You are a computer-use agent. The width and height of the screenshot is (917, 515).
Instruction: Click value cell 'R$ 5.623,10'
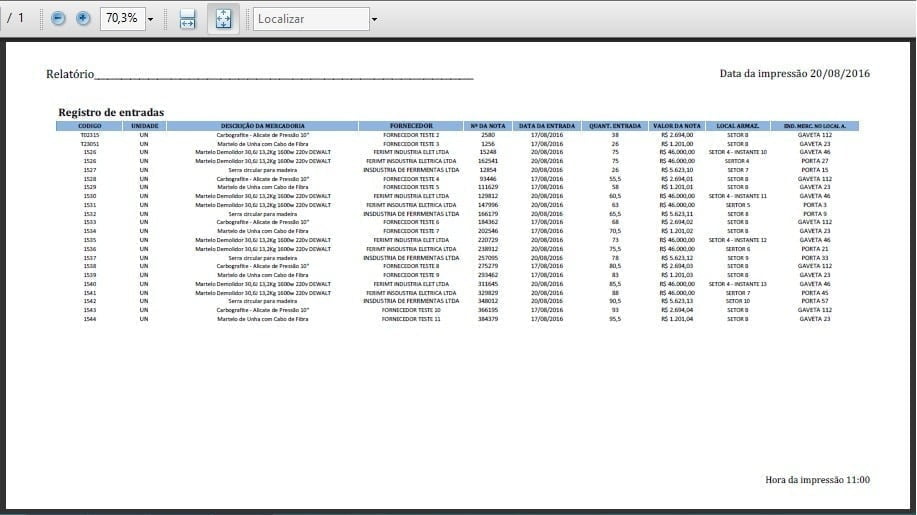[677, 170]
